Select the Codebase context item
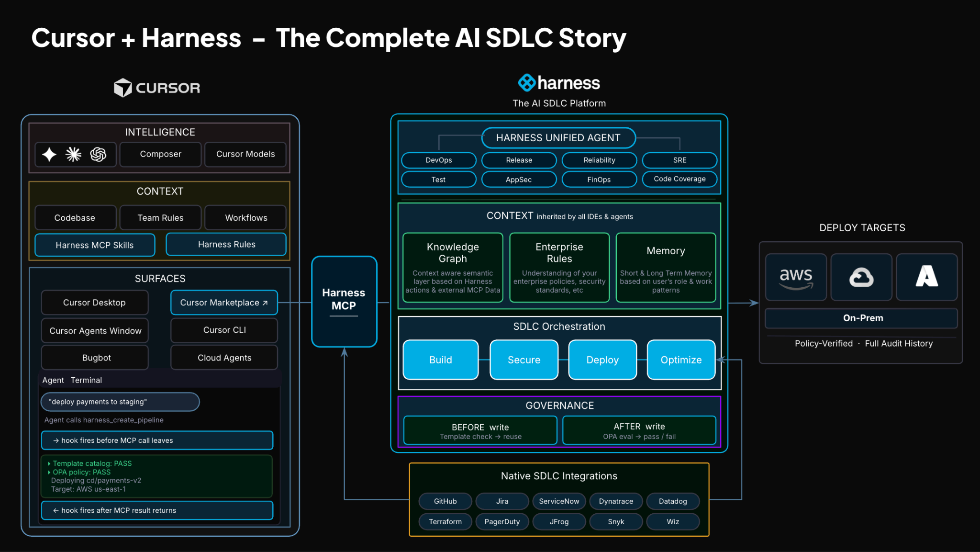980x552 pixels. click(75, 218)
